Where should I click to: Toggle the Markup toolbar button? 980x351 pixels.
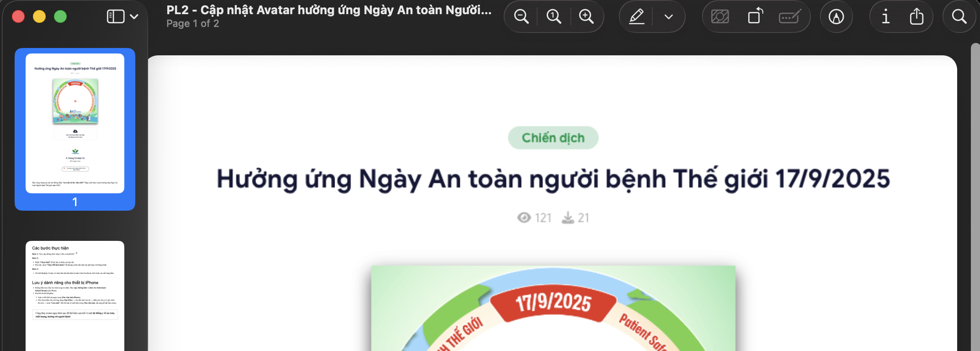[x=836, y=17]
